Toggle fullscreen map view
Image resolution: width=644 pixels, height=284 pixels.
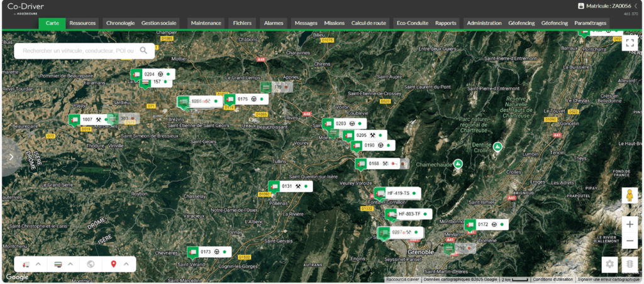[x=630, y=43]
